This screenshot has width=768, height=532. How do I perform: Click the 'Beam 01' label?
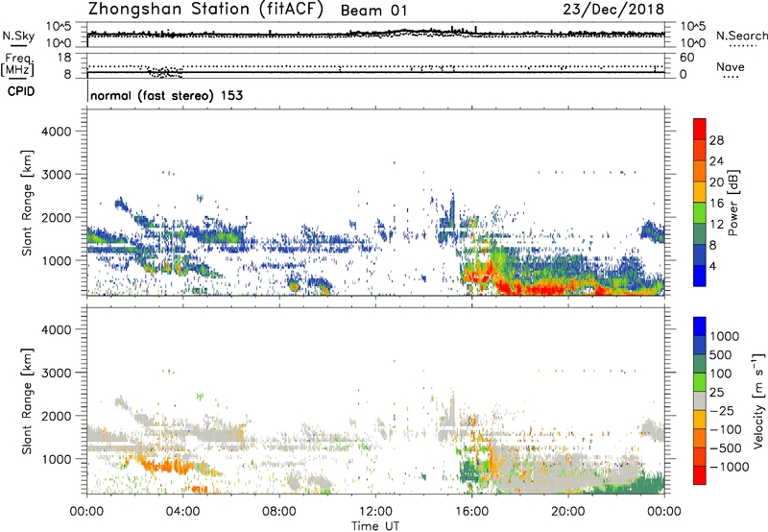373,11
